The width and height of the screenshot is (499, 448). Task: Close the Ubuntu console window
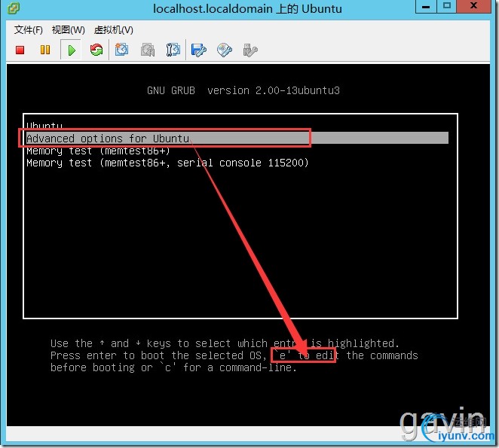coord(473,6)
